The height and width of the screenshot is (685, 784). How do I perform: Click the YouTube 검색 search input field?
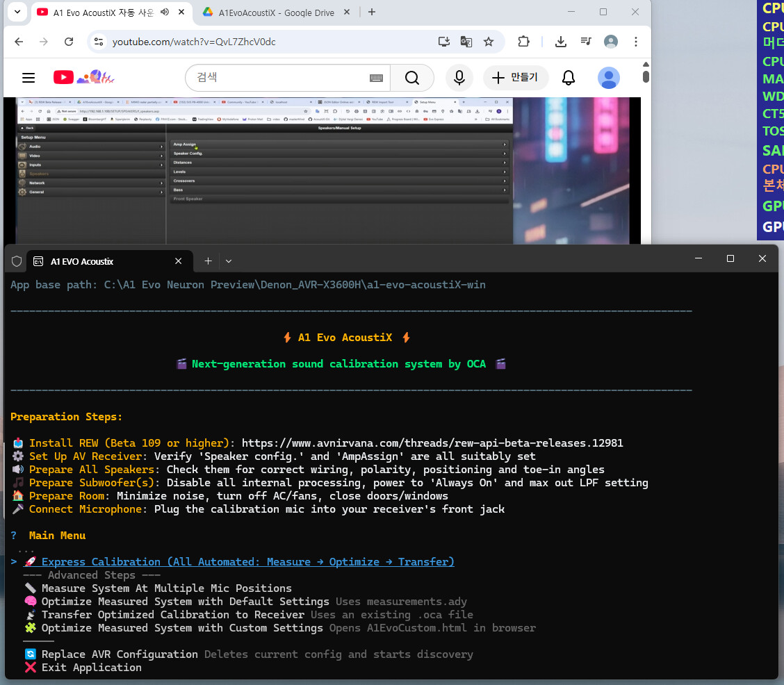[x=278, y=78]
